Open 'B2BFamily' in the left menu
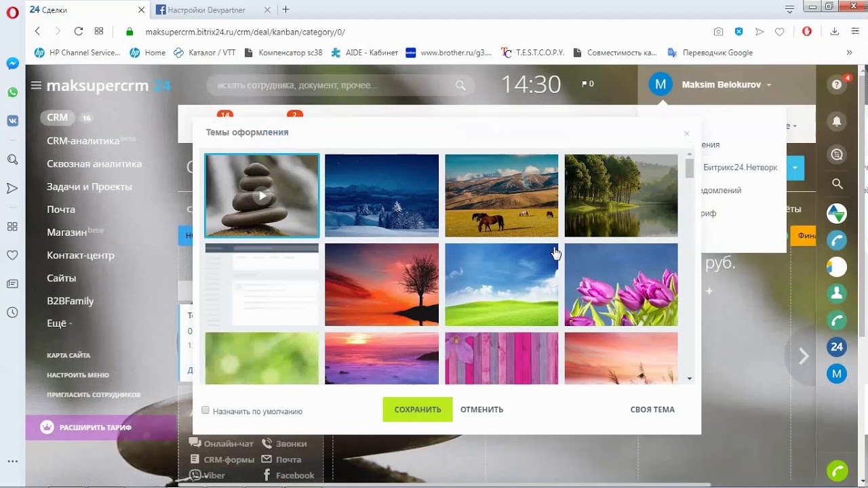The height and width of the screenshot is (488, 868). (x=71, y=301)
